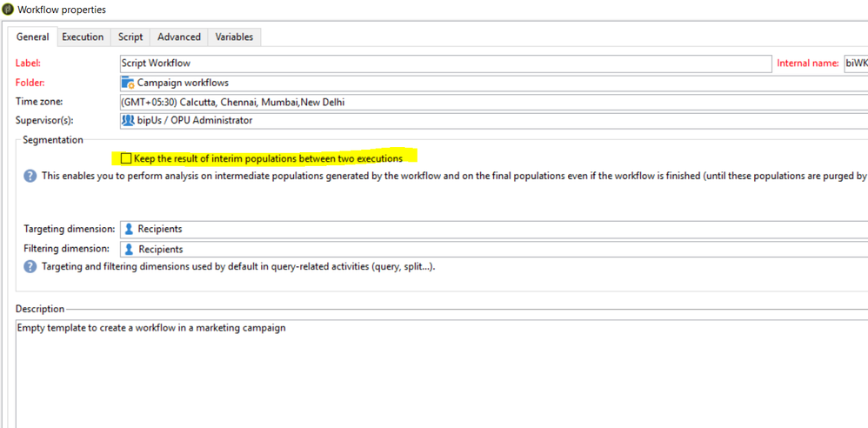868x428 pixels.
Task: Click the Workflow properties window icon
Action: 8,10
